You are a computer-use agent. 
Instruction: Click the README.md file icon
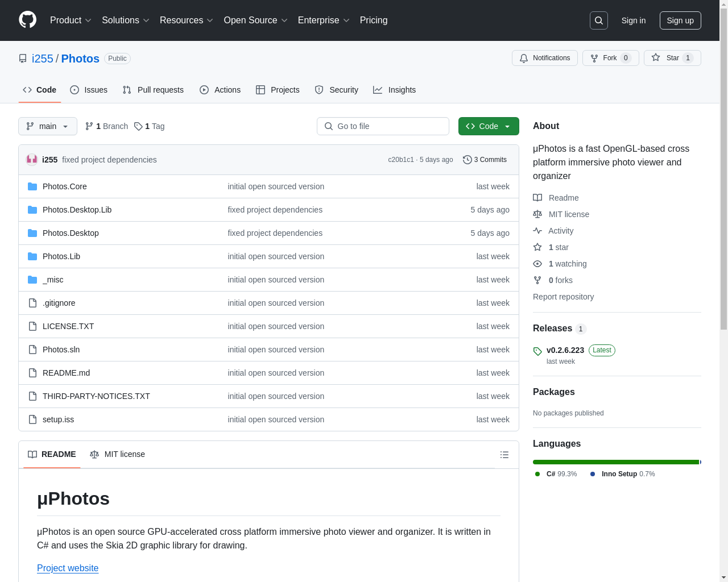point(32,373)
